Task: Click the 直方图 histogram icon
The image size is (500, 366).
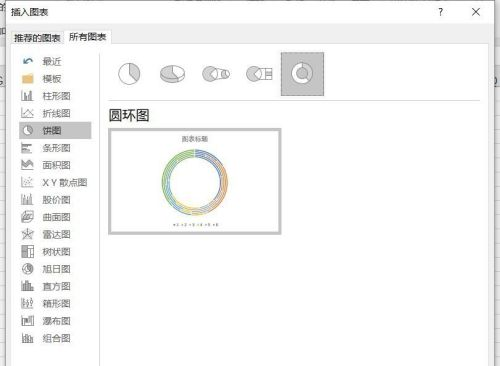Action: click(27, 286)
